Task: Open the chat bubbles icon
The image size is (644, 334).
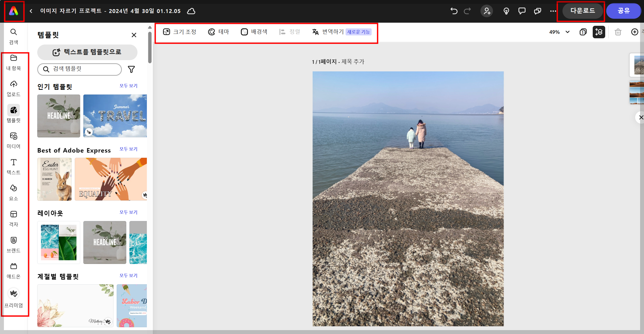Action: [x=537, y=11]
